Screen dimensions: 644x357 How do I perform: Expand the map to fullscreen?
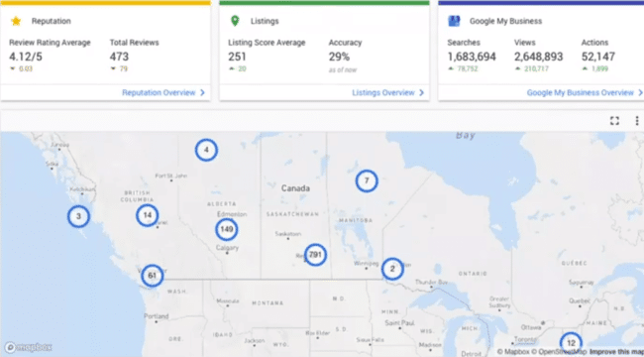(x=614, y=121)
